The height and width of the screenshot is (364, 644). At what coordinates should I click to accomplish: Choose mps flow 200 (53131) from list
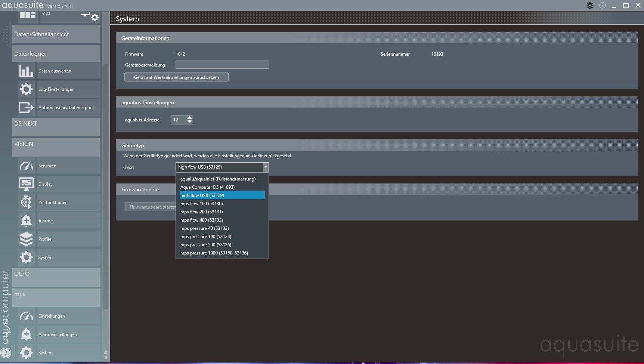pos(201,212)
